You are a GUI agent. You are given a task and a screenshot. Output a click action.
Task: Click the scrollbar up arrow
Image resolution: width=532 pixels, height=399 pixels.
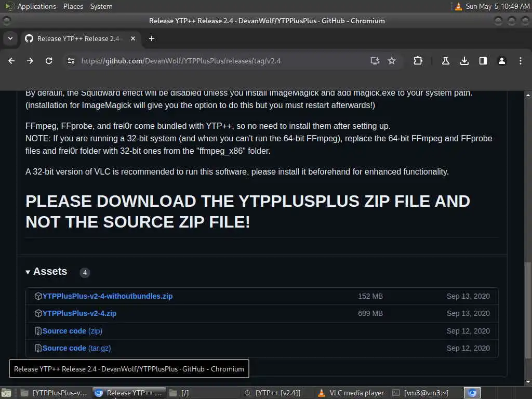(528, 96)
